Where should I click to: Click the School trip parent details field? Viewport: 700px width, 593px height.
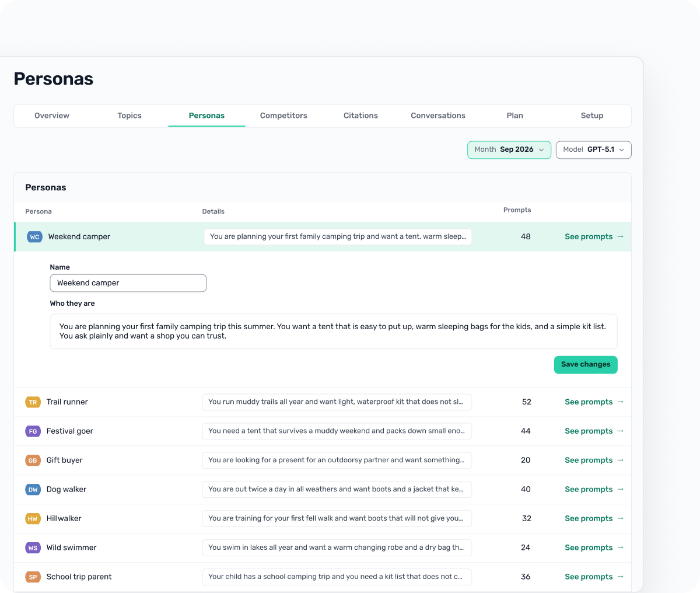coord(337,577)
